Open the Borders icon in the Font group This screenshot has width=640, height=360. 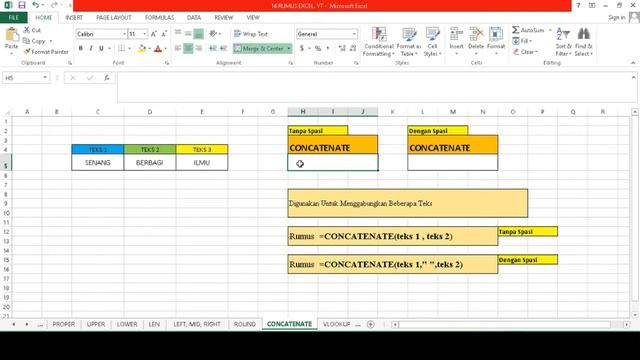pos(121,49)
